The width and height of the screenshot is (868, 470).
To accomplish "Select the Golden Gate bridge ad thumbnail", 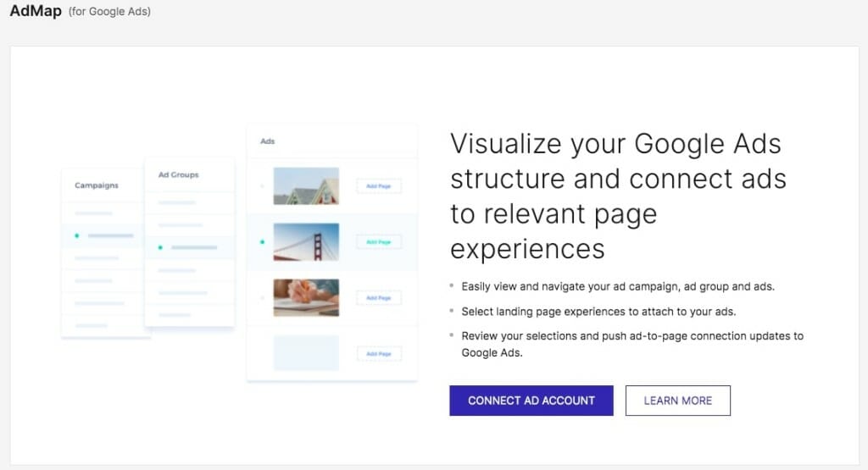I will (306, 241).
